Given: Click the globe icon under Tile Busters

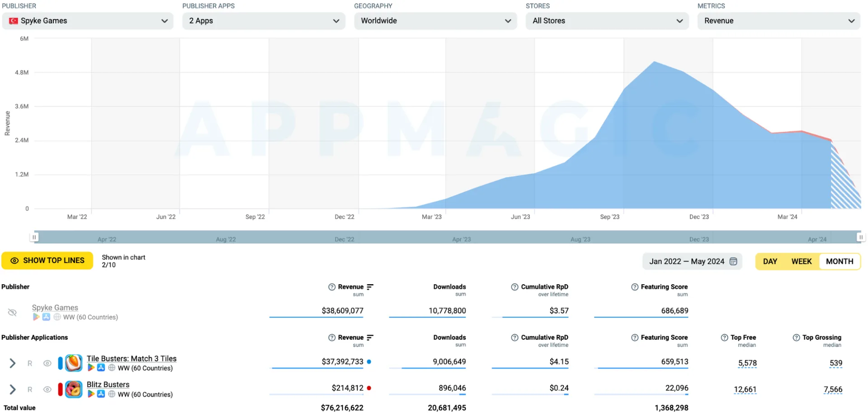Looking at the screenshot, I should click(x=112, y=368).
